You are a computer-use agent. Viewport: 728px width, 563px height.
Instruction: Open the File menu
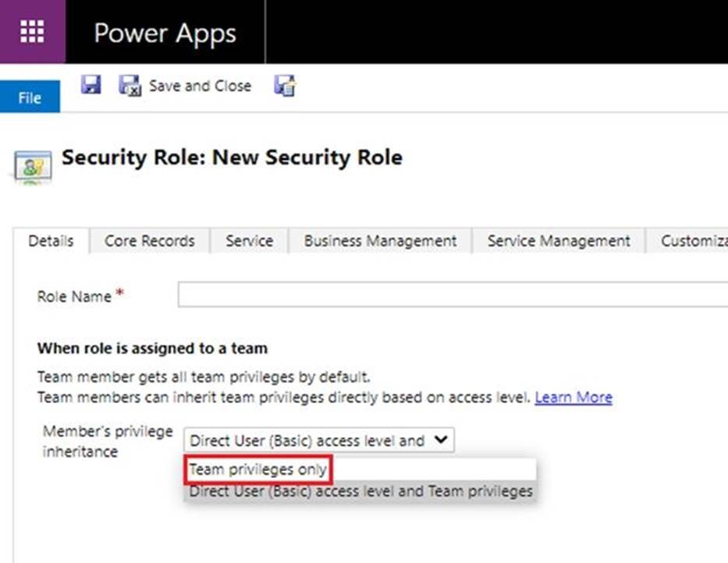pyautogui.click(x=30, y=97)
